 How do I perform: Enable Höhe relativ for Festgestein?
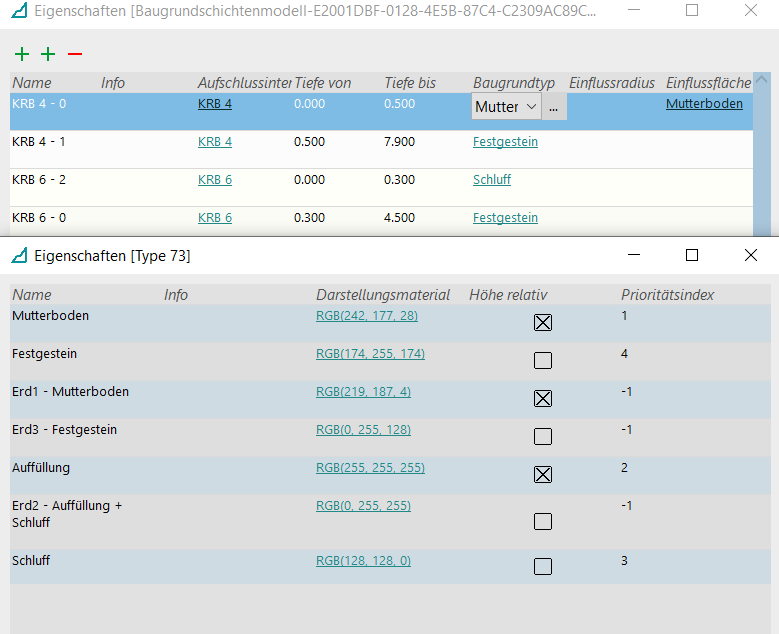543,361
